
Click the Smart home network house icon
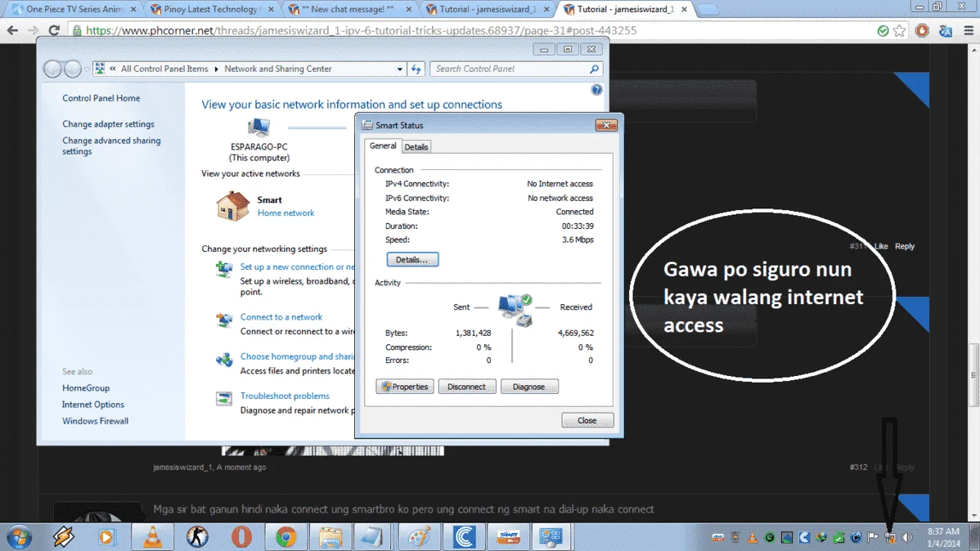(x=232, y=206)
